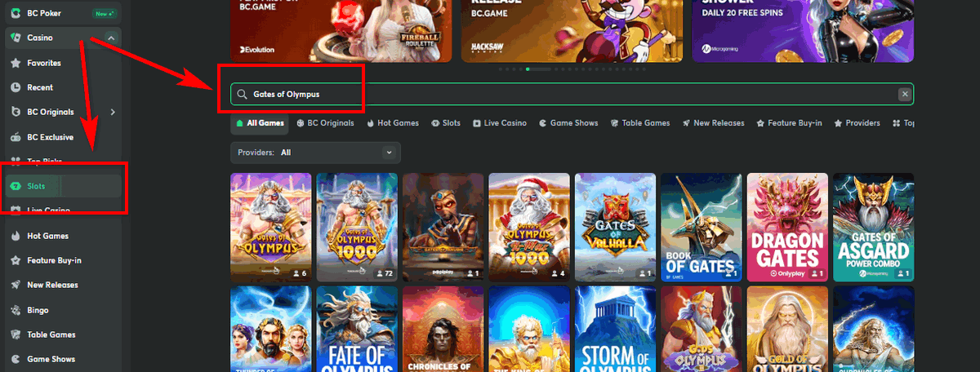Viewport: 980px width, 372px height.
Task: Open Game Shows in sidebar
Action: pos(62,359)
